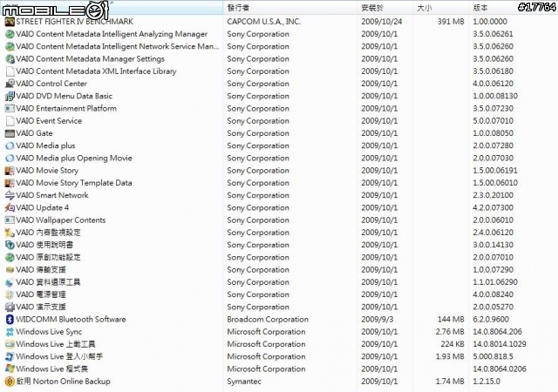Image resolution: width=558 pixels, height=392 pixels.
Task: Click the VAIO DVD Menu Data Basic icon
Action: coord(10,96)
